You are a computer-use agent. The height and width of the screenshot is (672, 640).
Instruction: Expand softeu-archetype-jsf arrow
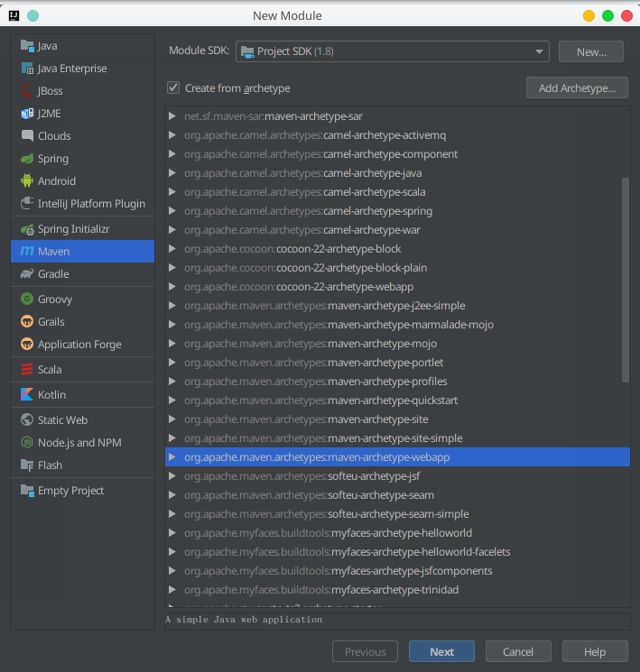point(172,476)
